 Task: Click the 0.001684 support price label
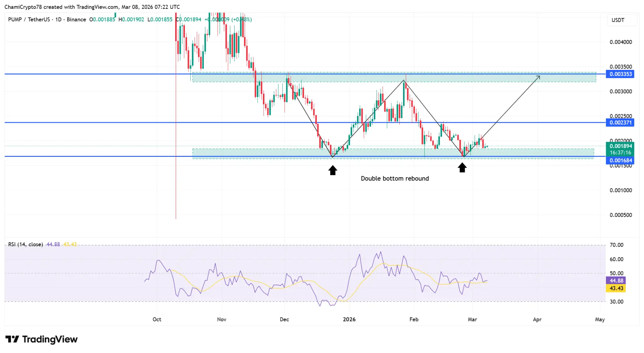[x=620, y=160]
